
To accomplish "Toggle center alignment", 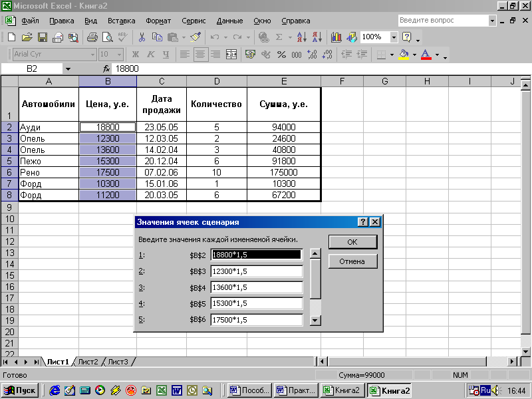I will pyautogui.click(x=201, y=55).
